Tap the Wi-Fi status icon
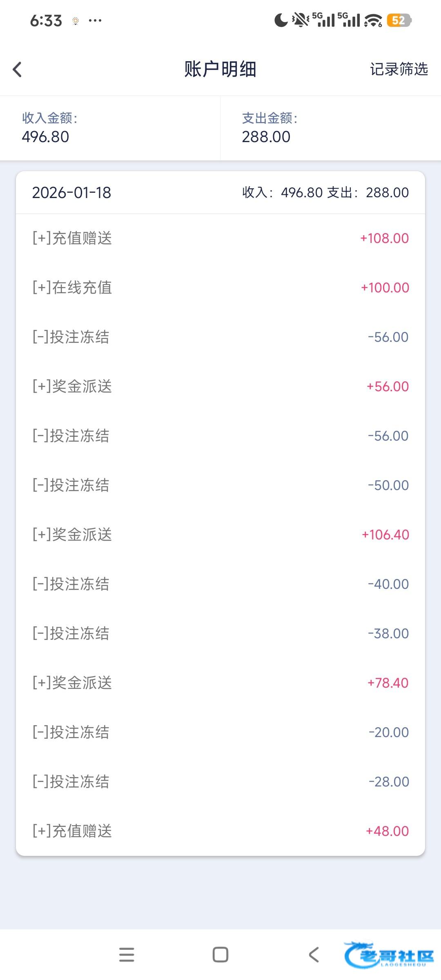 click(x=373, y=20)
